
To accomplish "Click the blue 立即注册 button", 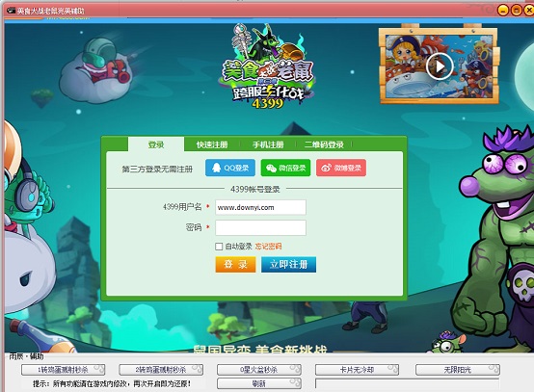I will pos(289,265).
